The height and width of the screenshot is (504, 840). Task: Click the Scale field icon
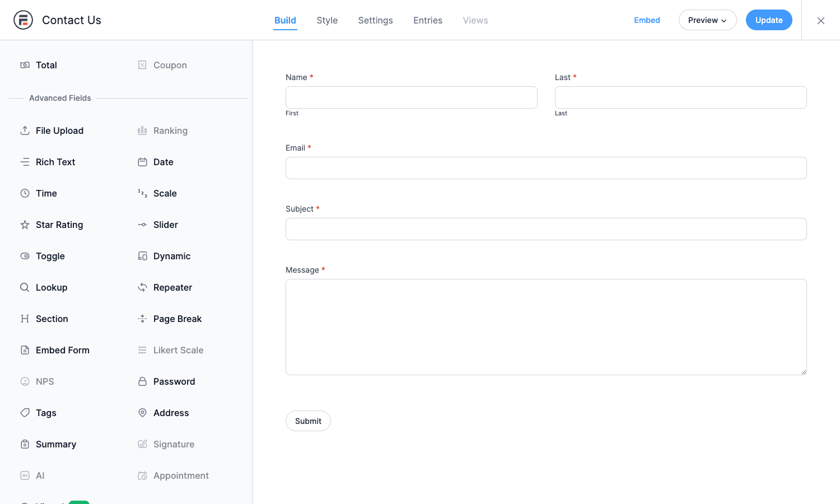pos(142,193)
